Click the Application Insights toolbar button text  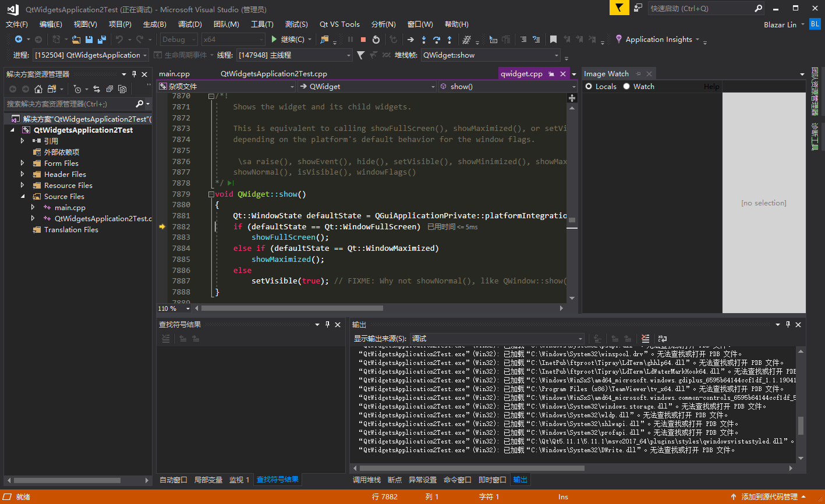659,40
